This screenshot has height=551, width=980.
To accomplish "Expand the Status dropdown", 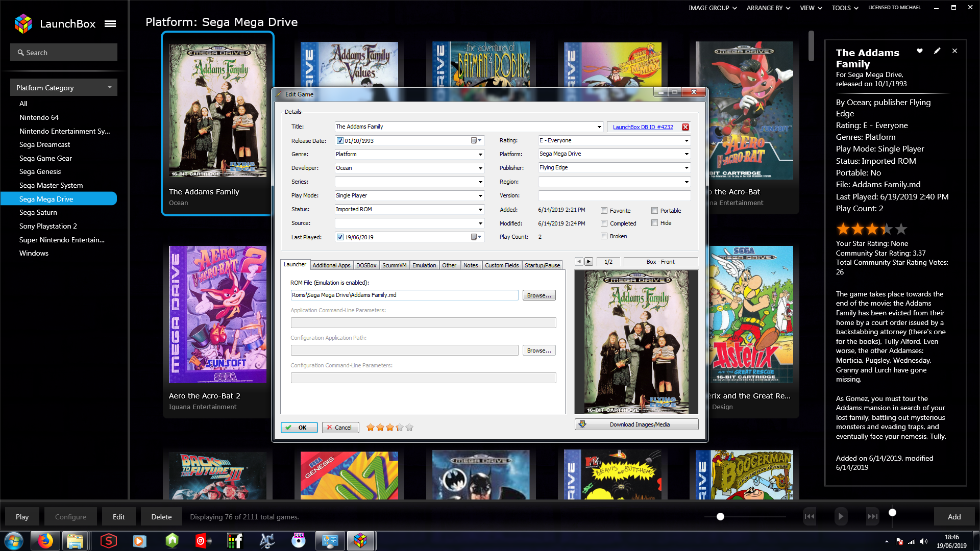I will pyautogui.click(x=480, y=209).
